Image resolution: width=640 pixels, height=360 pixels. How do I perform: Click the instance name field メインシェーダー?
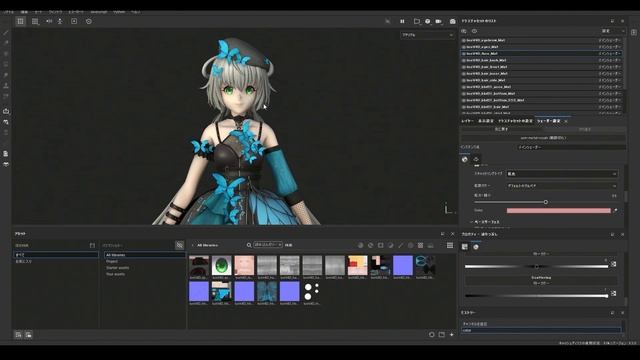coord(571,147)
